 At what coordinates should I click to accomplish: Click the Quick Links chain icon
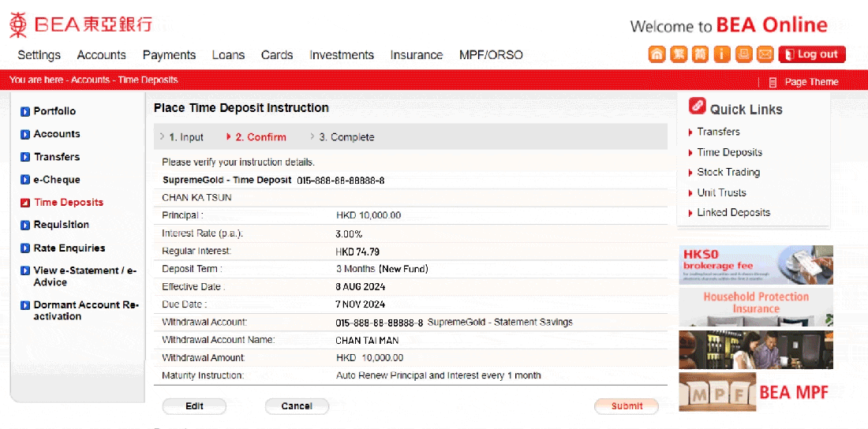[697, 105]
